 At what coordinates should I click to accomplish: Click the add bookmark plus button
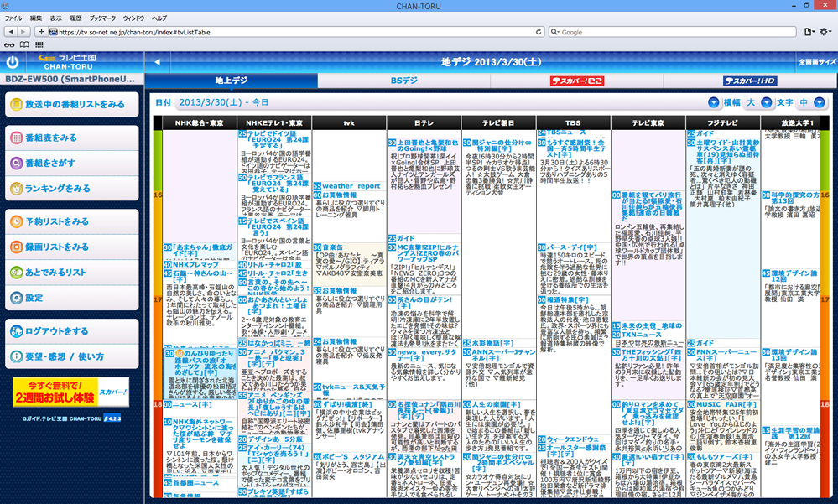pos(40,32)
